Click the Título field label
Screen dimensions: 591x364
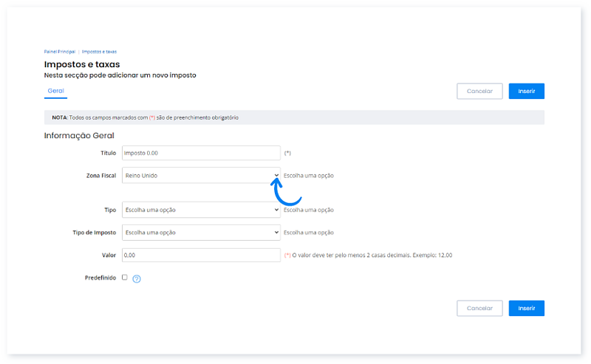tap(108, 153)
